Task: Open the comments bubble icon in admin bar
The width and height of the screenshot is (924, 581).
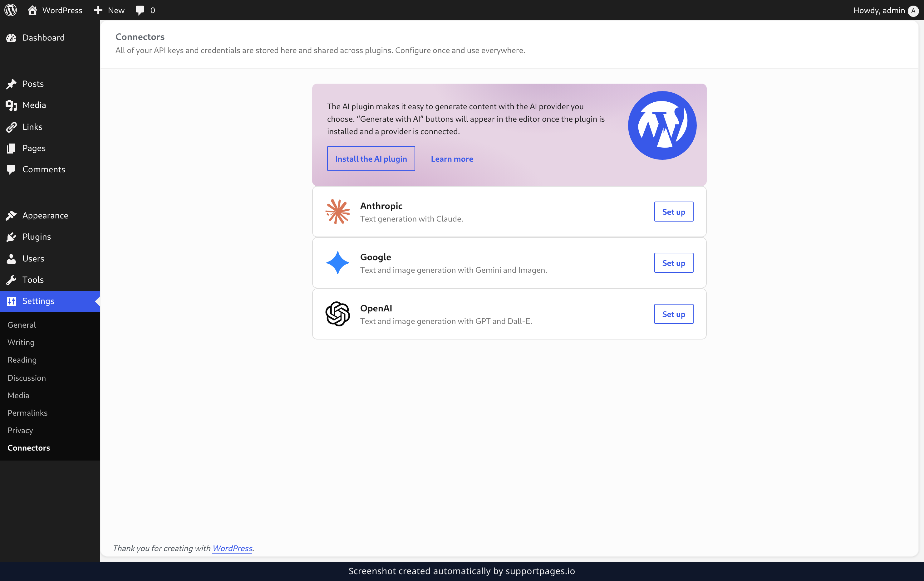Action: click(x=140, y=10)
